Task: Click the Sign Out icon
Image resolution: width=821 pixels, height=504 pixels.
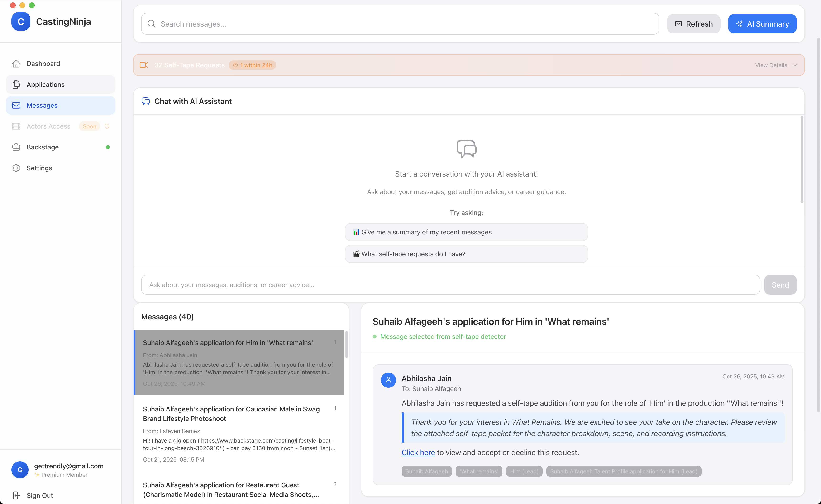Action: coord(16,495)
